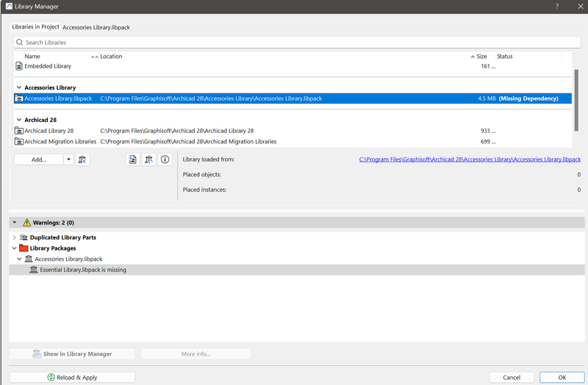Screen dimensions: 588x385
Task: Click the Add... button
Action: 39,159
